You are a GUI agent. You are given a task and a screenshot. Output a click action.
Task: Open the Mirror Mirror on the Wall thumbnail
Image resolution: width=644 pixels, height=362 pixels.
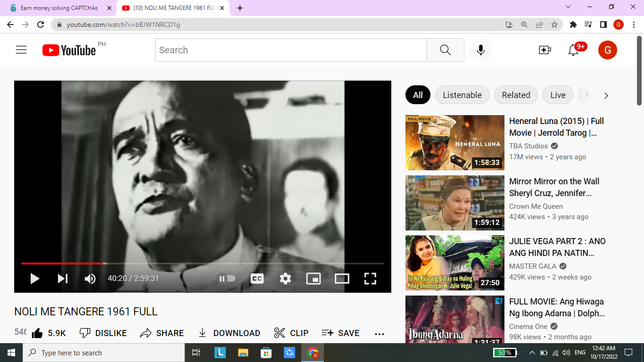[455, 203]
